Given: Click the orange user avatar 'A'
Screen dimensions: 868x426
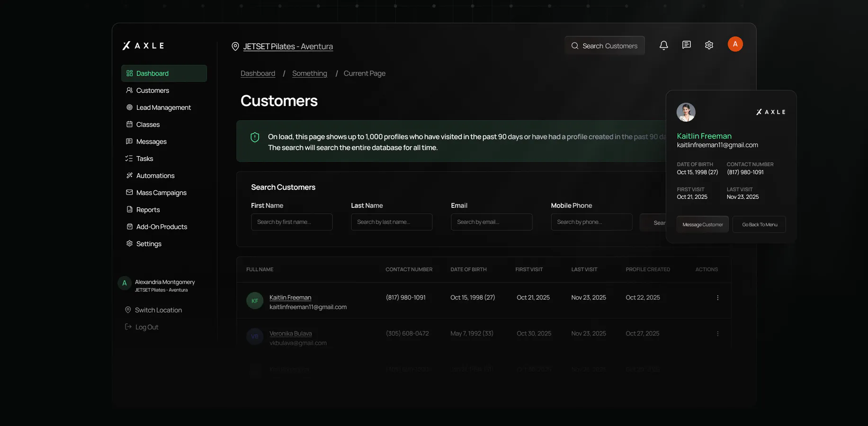Looking at the screenshot, I should click(x=735, y=44).
